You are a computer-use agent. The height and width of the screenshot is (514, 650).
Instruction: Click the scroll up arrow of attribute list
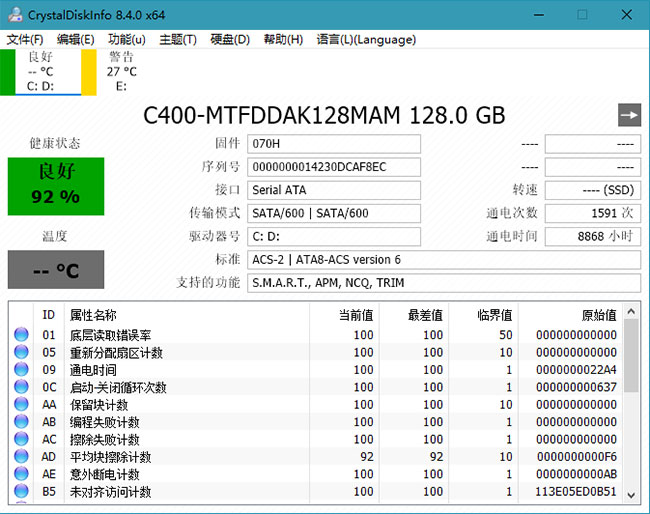(631, 311)
